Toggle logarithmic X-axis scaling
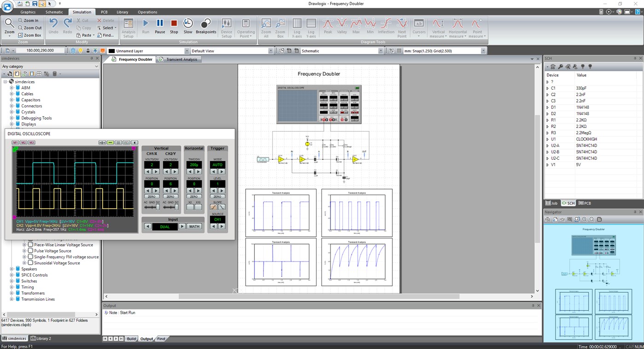This screenshot has width=644, height=349. [297, 27]
